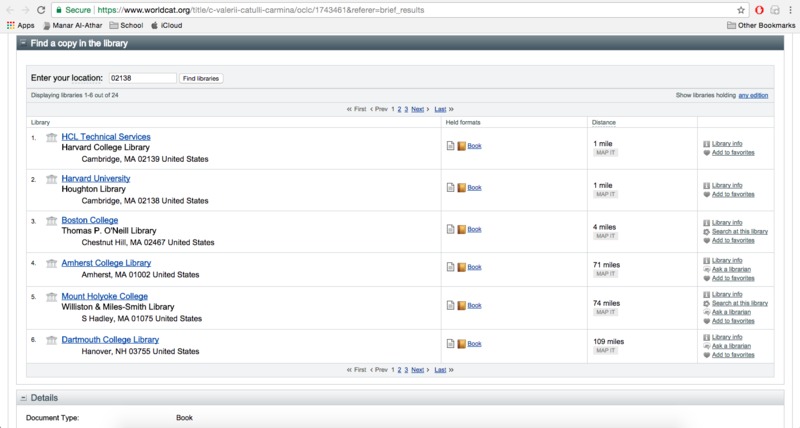
Task: Click the browser address bar URL
Action: (261, 10)
